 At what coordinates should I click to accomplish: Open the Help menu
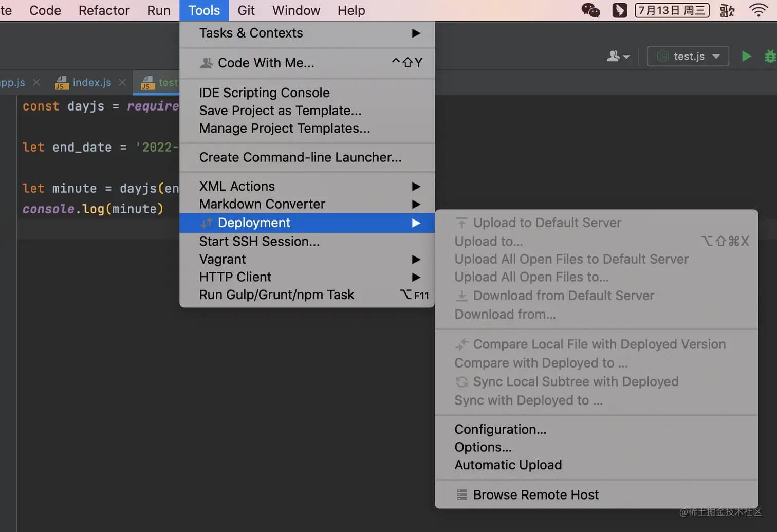tap(351, 10)
